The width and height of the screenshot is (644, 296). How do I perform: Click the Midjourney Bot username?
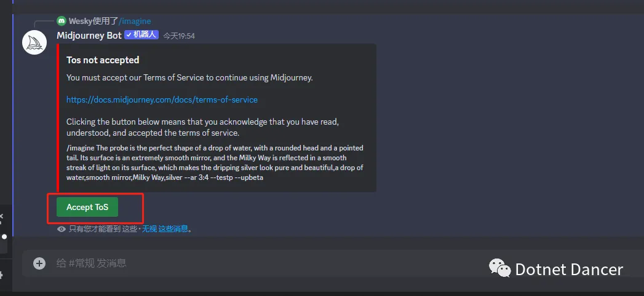tap(89, 36)
